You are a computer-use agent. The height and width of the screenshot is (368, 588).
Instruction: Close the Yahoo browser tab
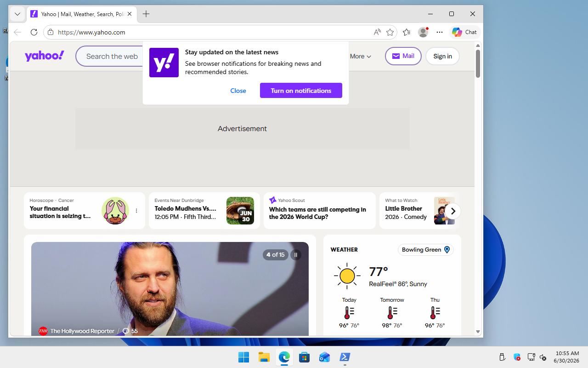[130, 14]
